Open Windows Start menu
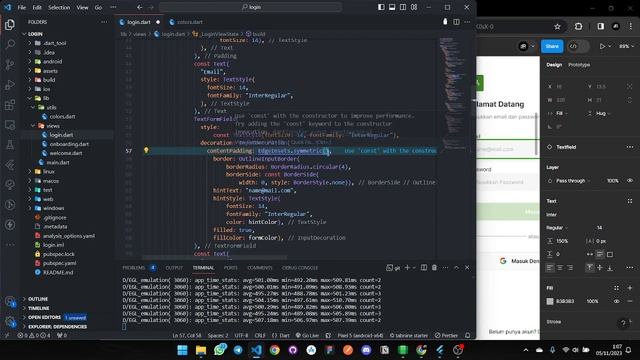 [182, 350]
